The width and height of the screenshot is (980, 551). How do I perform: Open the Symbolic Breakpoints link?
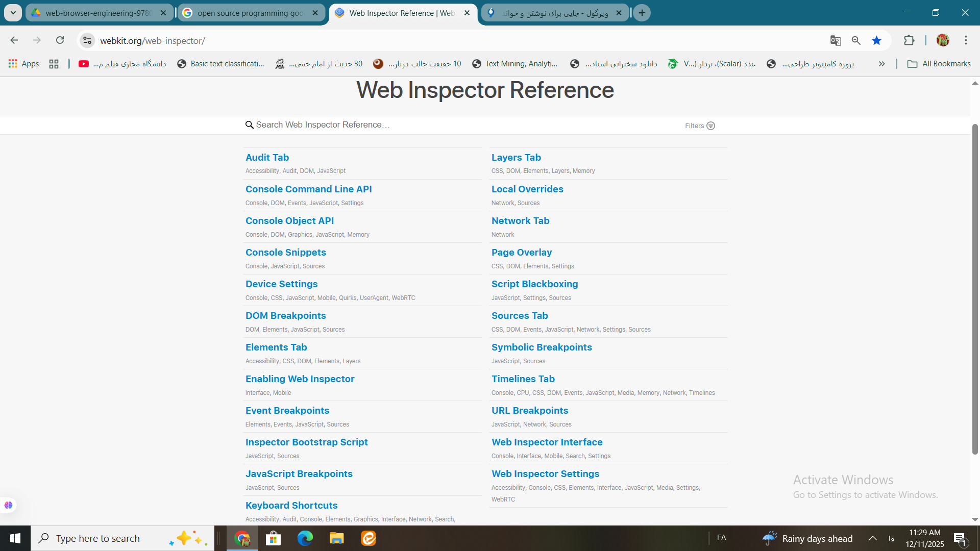pos(541,347)
